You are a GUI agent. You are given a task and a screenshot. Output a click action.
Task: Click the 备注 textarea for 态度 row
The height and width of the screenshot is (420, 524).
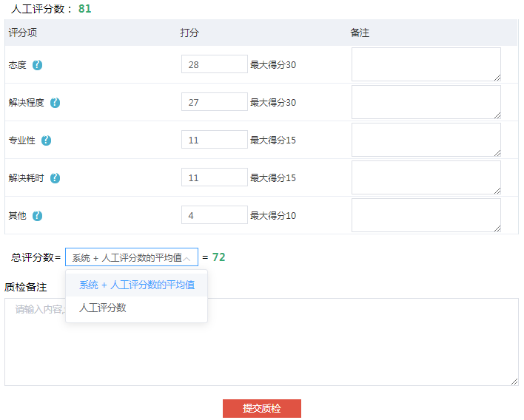pyautogui.click(x=426, y=64)
